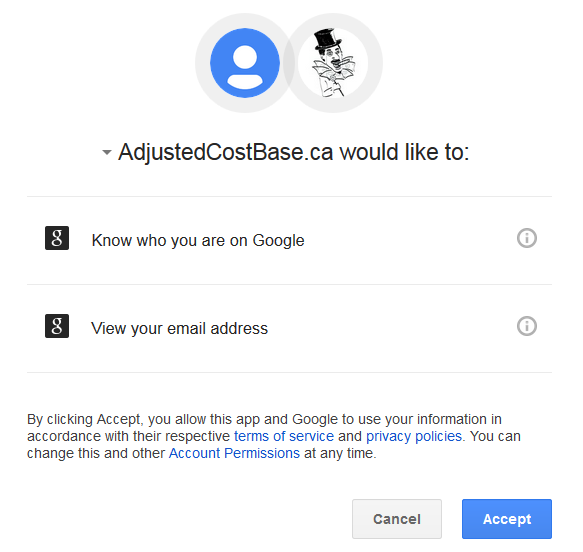Click the black top hat in the app logo

click(x=327, y=38)
